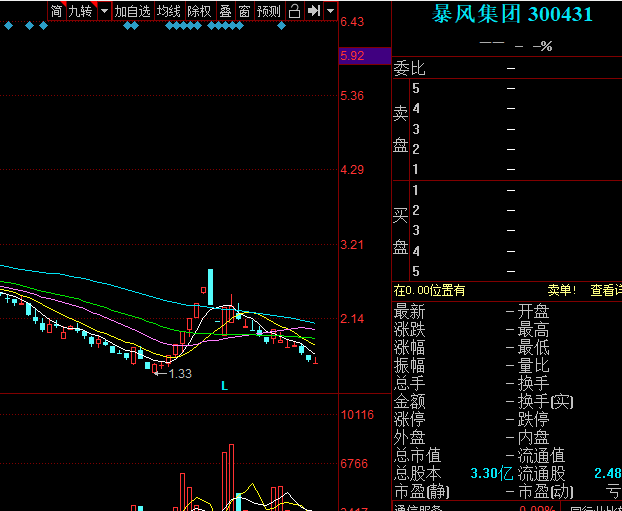Click the 6.43 price axis label

(352, 22)
